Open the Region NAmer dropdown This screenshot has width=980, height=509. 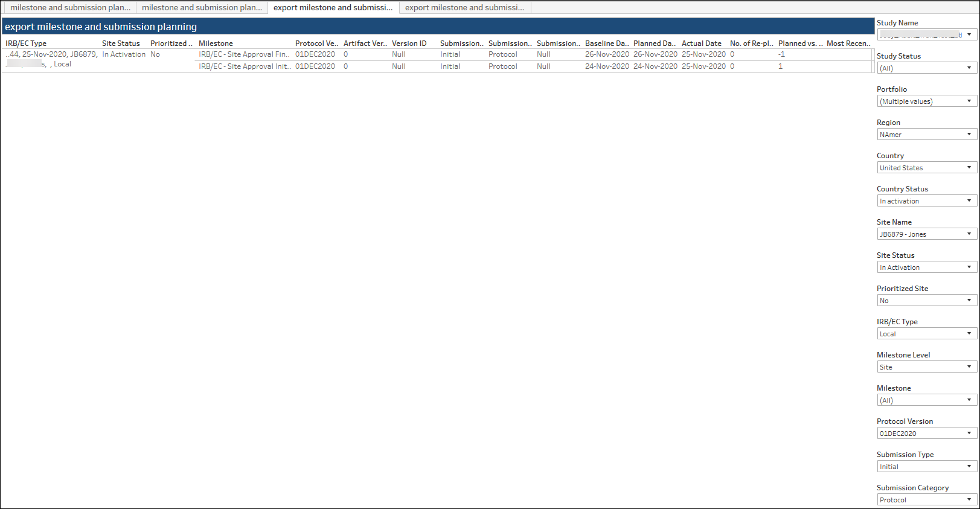coord(927,135)
